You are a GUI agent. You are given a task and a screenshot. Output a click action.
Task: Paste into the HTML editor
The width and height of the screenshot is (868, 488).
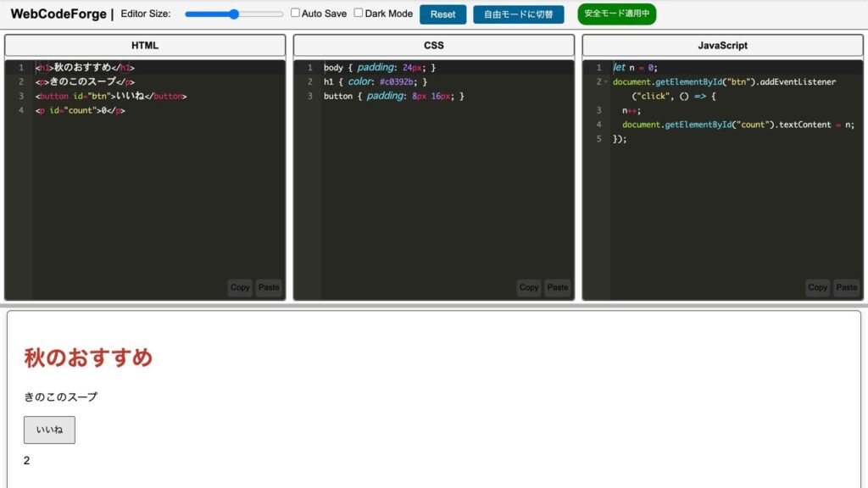pyautogui.click(x=269, y=288)
